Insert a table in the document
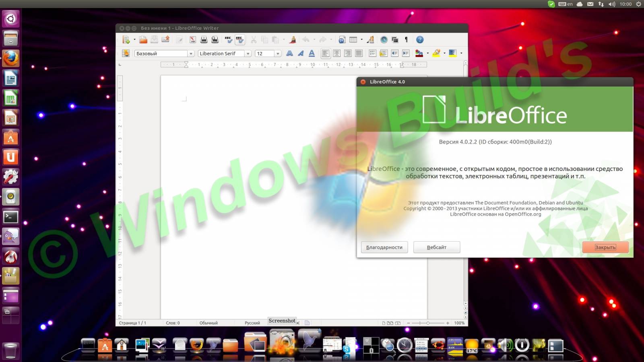 [x=353, y=40]
